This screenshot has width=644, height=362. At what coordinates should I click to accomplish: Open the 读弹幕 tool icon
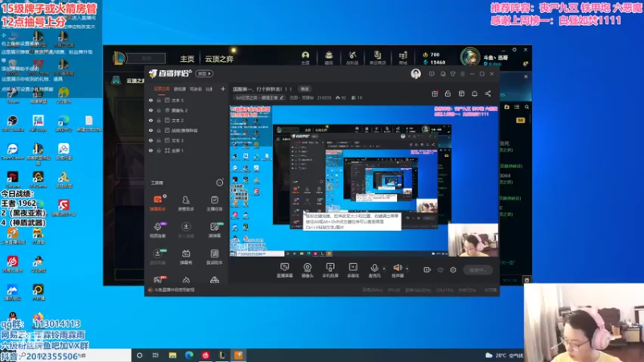click(214, 229)
